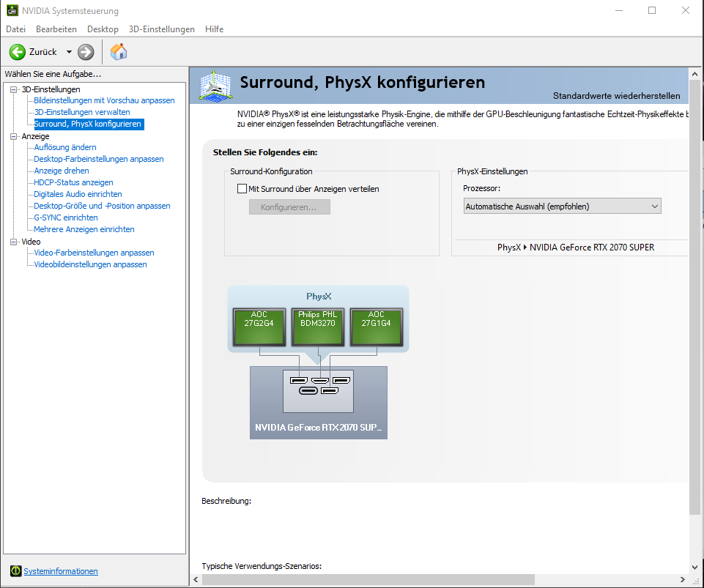This screenshot has height=588, width=704.
Task: Collapse the 3D-Einstellungen tree node
Action: (x=13, y=89)
